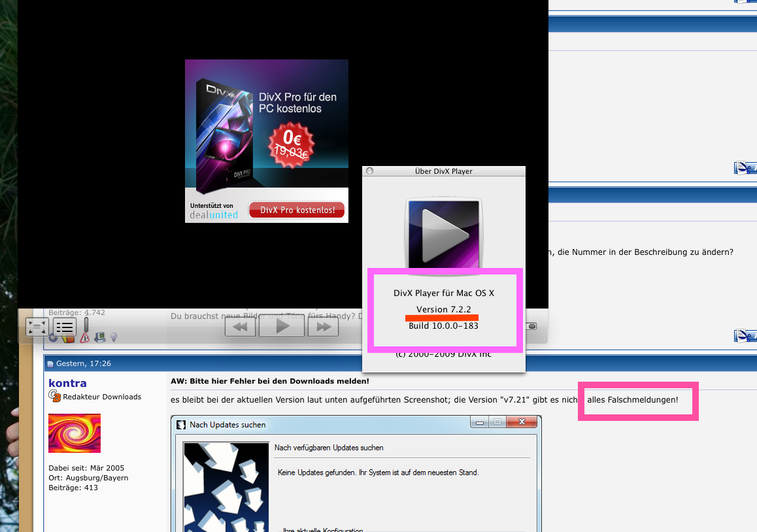Viewport: 757px width, 532px height.
Task: Click the red 'DivX Pro kostenlos!' button
Action: pyautogui.click(x=297, y=210)
